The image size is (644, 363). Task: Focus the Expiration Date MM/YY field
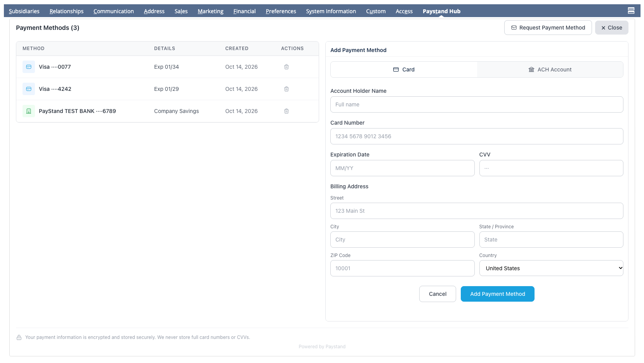402,168
